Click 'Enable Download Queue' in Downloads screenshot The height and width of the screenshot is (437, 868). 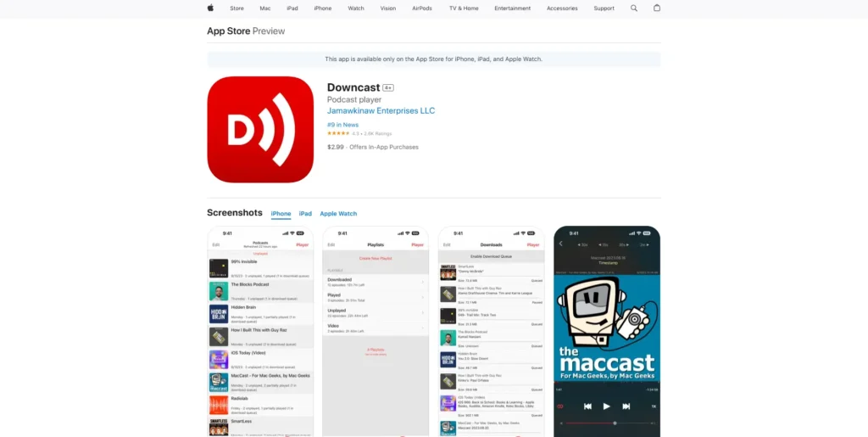point(491,256)
